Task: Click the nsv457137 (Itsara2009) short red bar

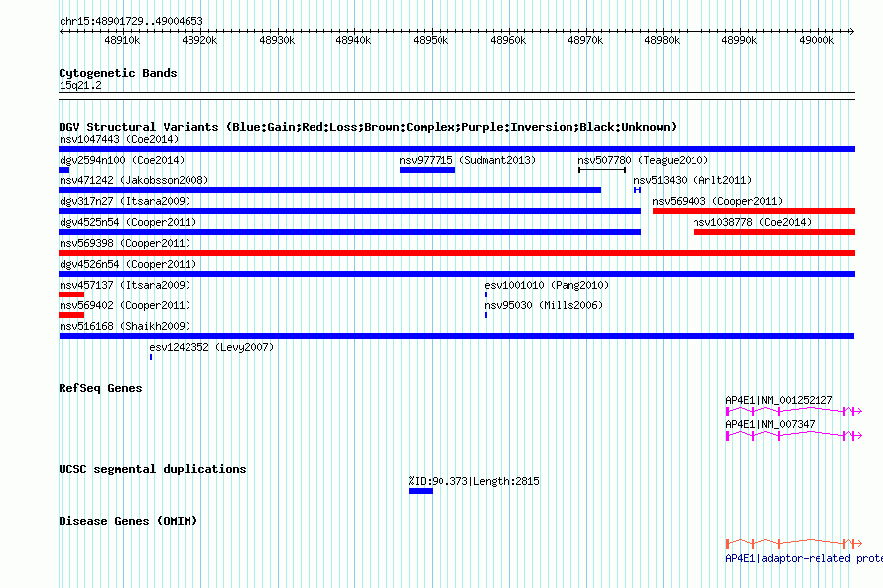Action: point(71,294)
